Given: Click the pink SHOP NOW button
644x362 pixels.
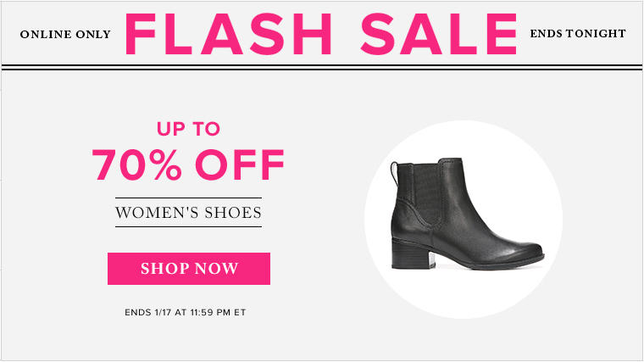Looking at the screenshot, I should pyautogui.click(x=189, y=268).
